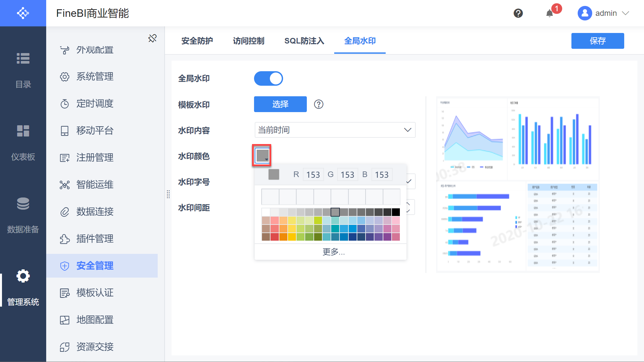Screen dimensions: 644x362
Task: Pick the black color swatch
Action: coord(396,212)
